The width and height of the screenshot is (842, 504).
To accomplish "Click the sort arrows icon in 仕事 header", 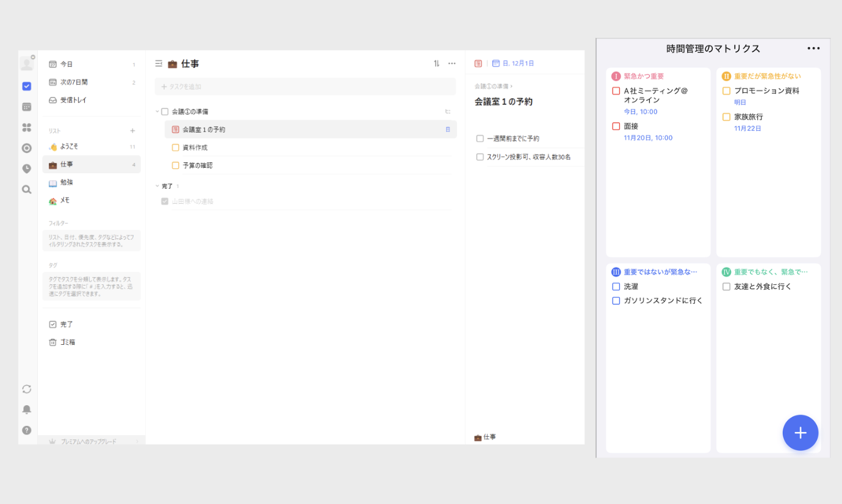I will coord(436,63).
